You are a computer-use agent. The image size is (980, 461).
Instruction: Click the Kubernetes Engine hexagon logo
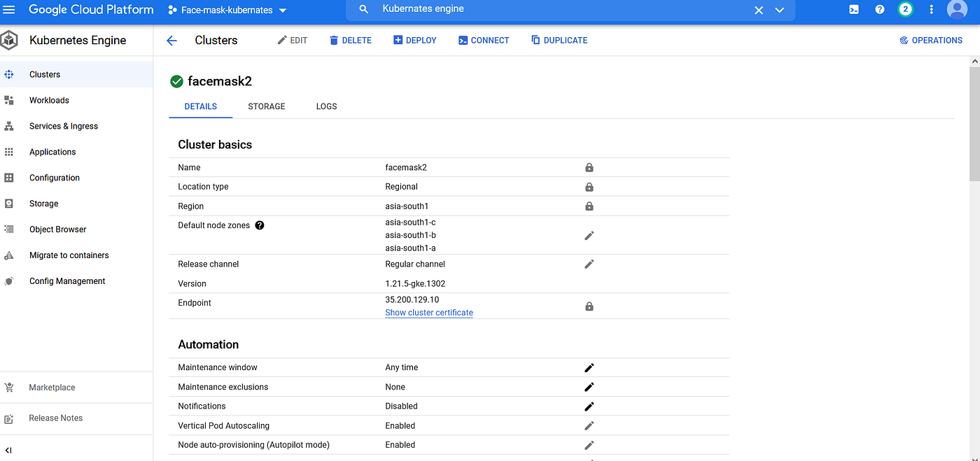(x=9, y=41)
